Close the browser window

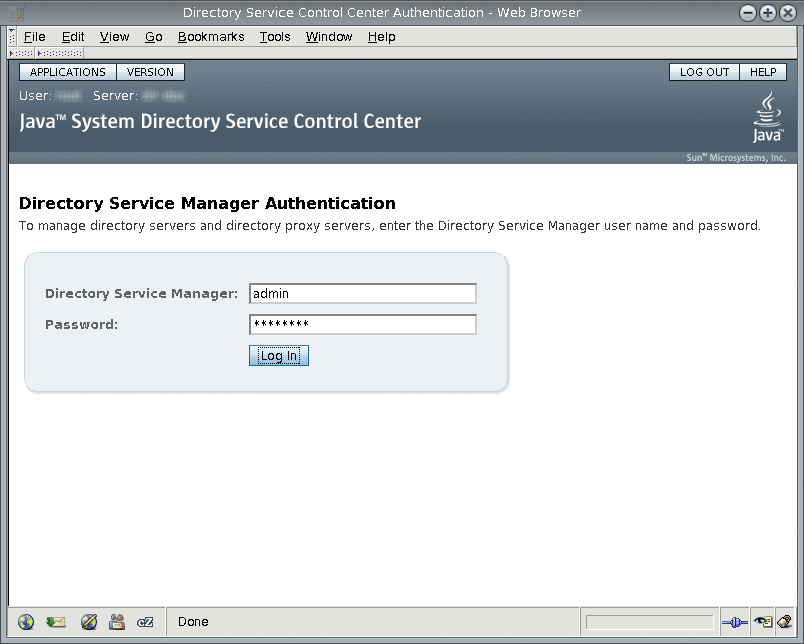pos(788,13)
